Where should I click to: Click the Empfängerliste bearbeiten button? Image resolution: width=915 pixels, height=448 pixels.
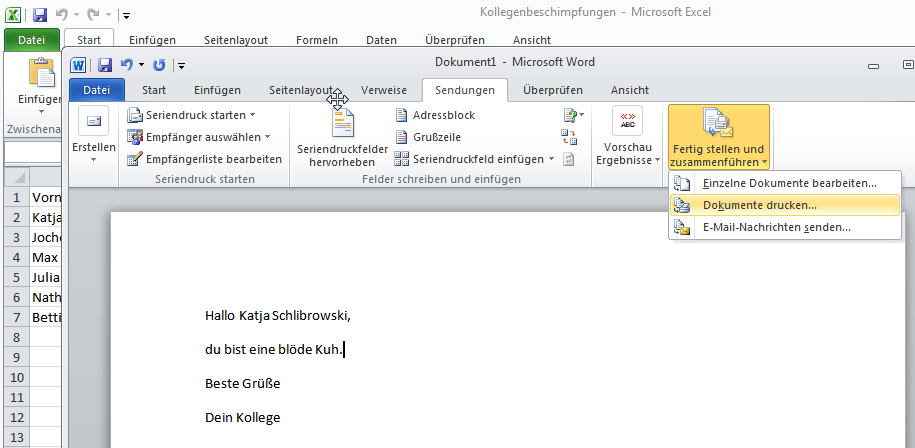(204, 159)
